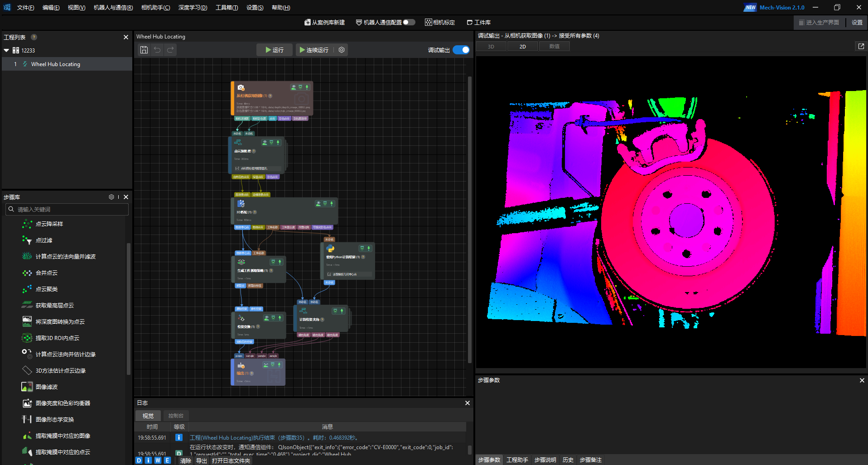Expand the output dropdown on the point cloud preprocessing step
The image size is (868, 465).
click(x=271, y=142)
